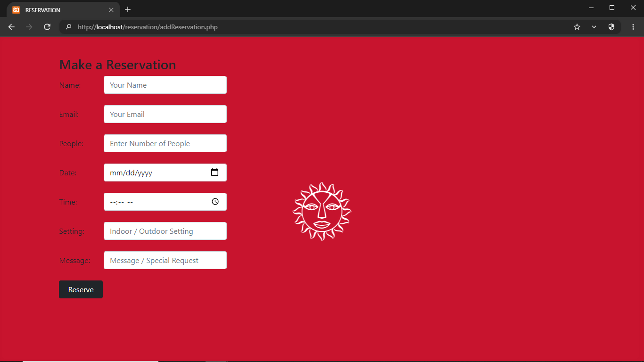Click the Setting: label

click(x=72, y=231)
